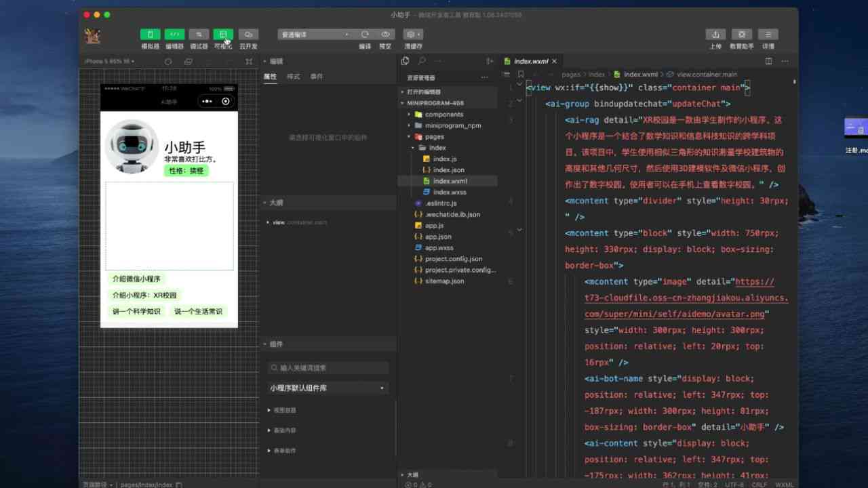The width and height of the screenshot is (868, 488).
Task: Toggle the 调试器 debugger panel button
Action: pos(199,35)
